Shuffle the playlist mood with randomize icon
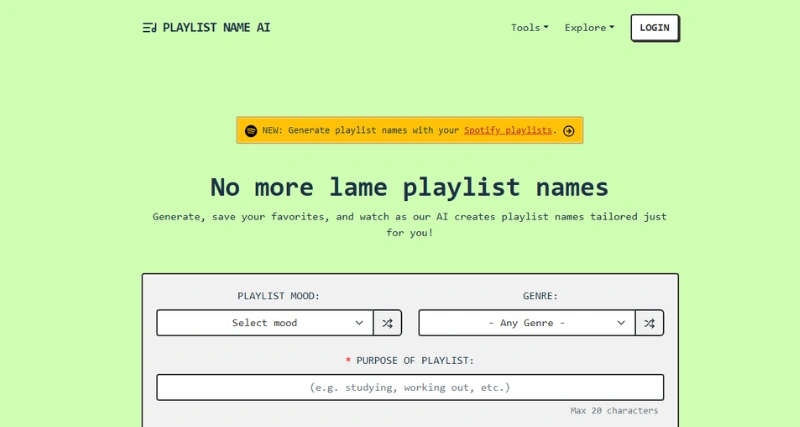Viewport: 800px width, 427px height. pyautogui.click(x=387, y=323)
